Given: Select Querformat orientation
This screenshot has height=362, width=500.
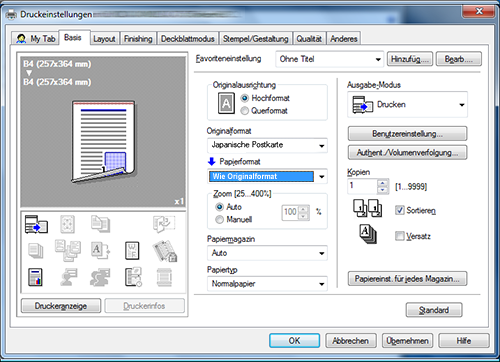Looking at the screenshot, I should 245,111.
